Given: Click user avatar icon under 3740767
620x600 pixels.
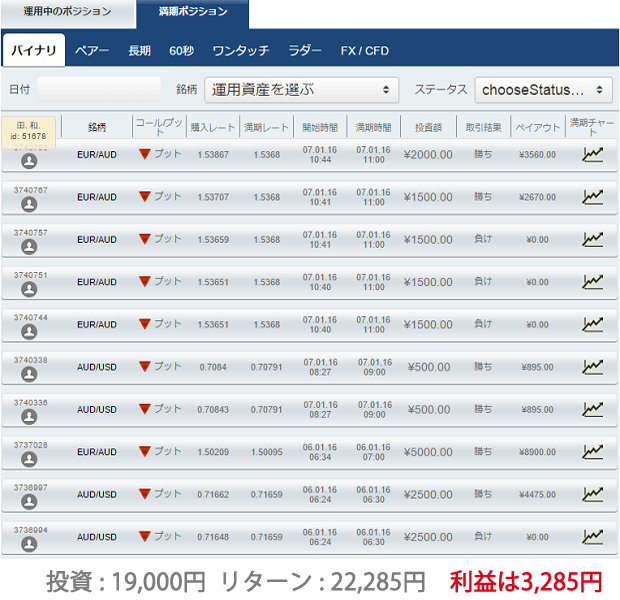Looking at the screenshot, I should pos(29,204).
